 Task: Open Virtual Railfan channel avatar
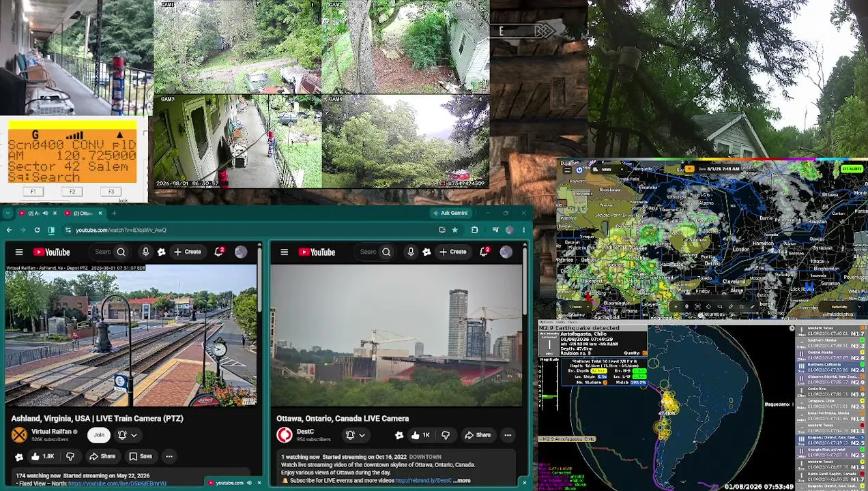(x=19, y=435)
